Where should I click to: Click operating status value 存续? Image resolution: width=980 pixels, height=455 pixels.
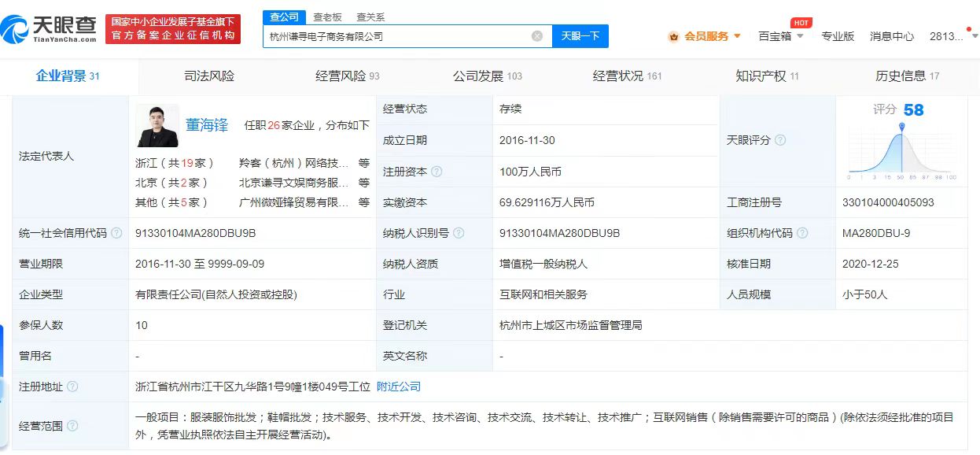(x=510, y=109)
